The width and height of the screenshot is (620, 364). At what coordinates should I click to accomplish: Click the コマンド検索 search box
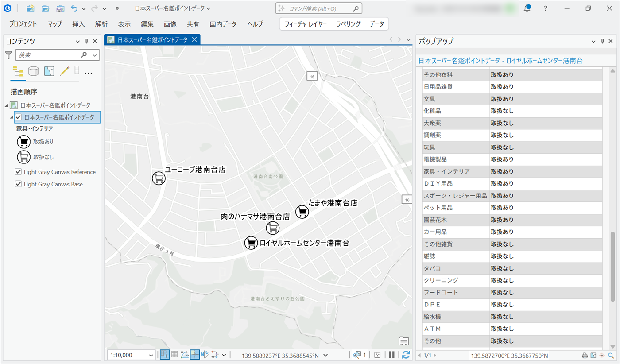coord(319,8)
